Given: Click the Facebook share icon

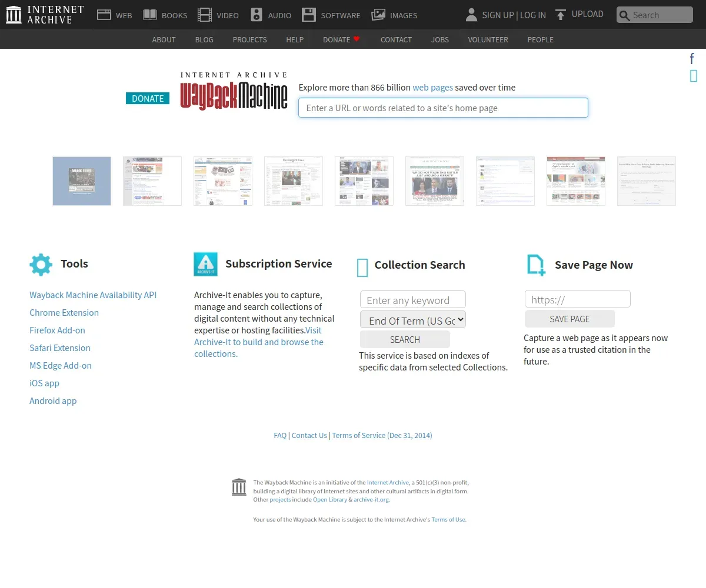Looking at the screenshot, I should click(692, 58).
